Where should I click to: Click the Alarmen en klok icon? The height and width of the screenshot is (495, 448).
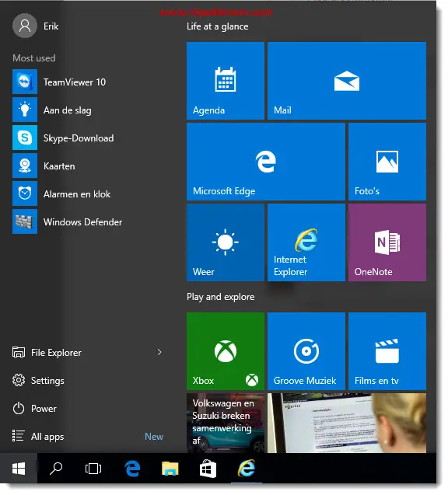coord(25,193)
